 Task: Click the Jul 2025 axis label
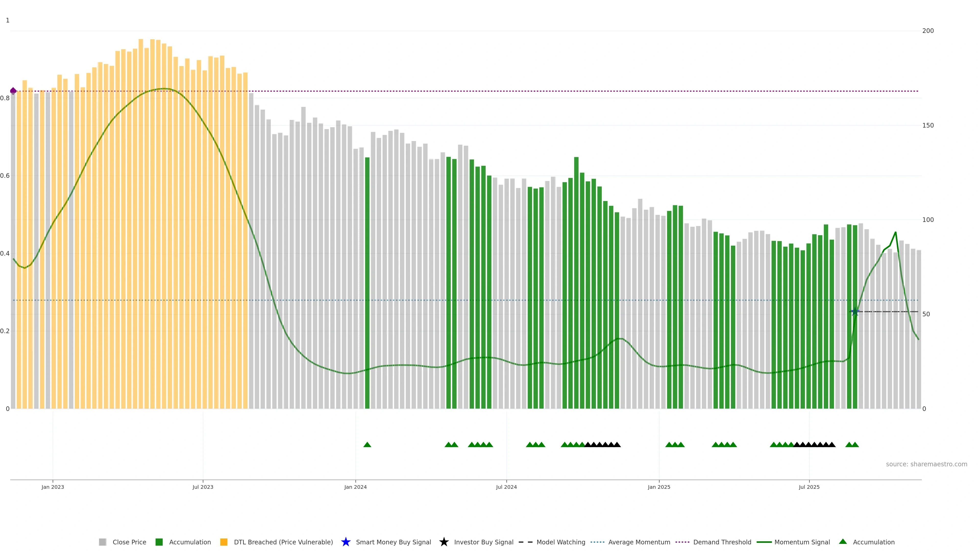coord(809,487)
